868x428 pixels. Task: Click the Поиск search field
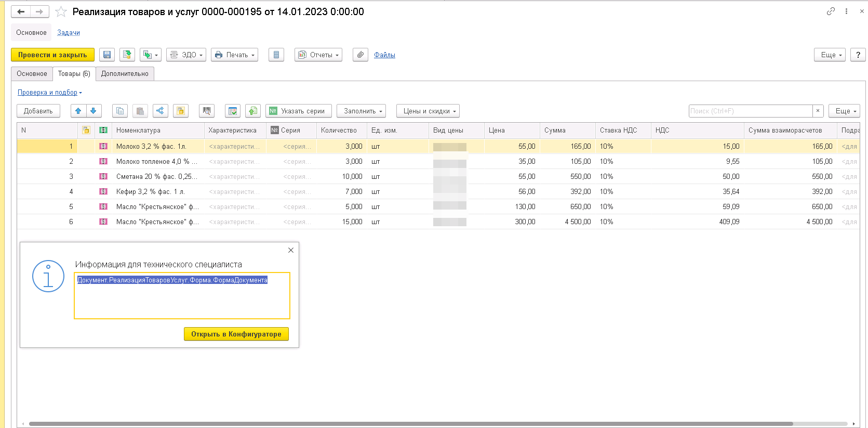(750, 111)
